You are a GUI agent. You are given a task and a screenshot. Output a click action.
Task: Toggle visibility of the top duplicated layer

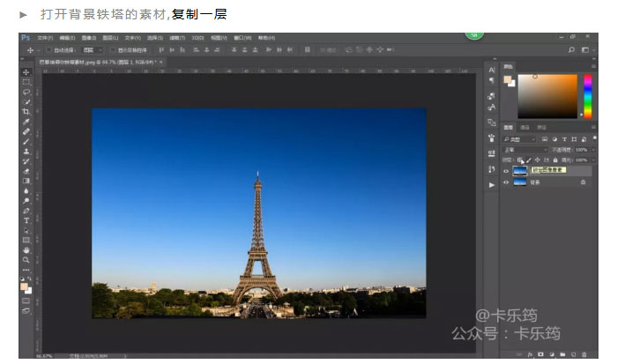click(x=506, y=170)
